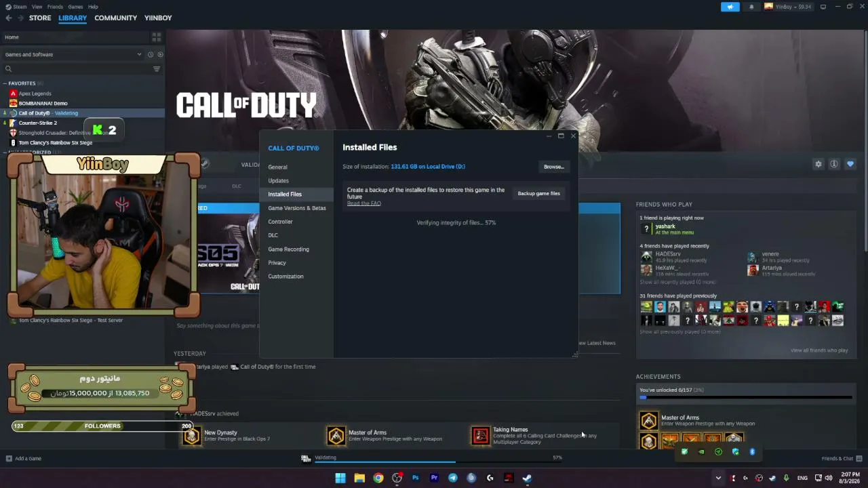Sort library by recent activity clock icon
Viewport: 868px width, 488px height.
point(151,54)
